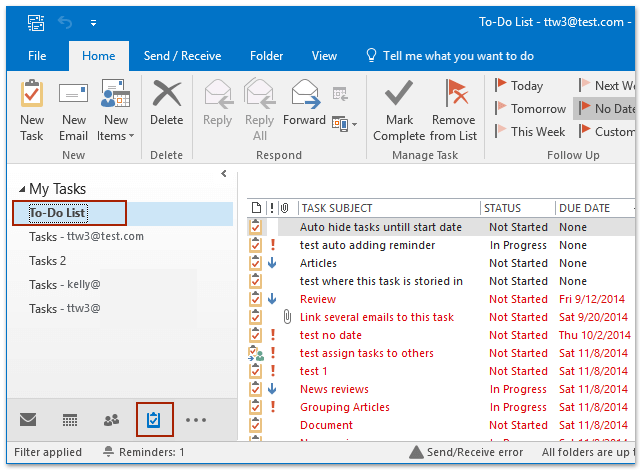Viewport: 640px width, 470px height.
Task: Open the Tasks 2 folder
Action: tap(47, 261)
